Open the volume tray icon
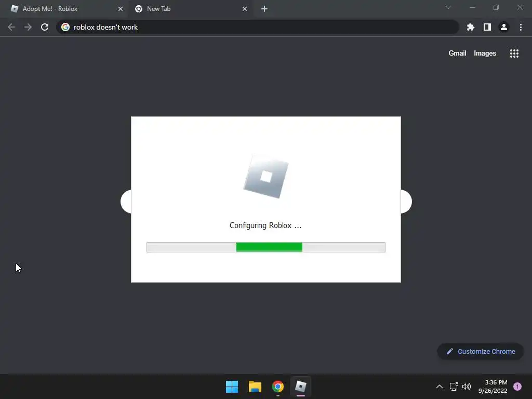532x399 pixels. [x=467, y=387]
